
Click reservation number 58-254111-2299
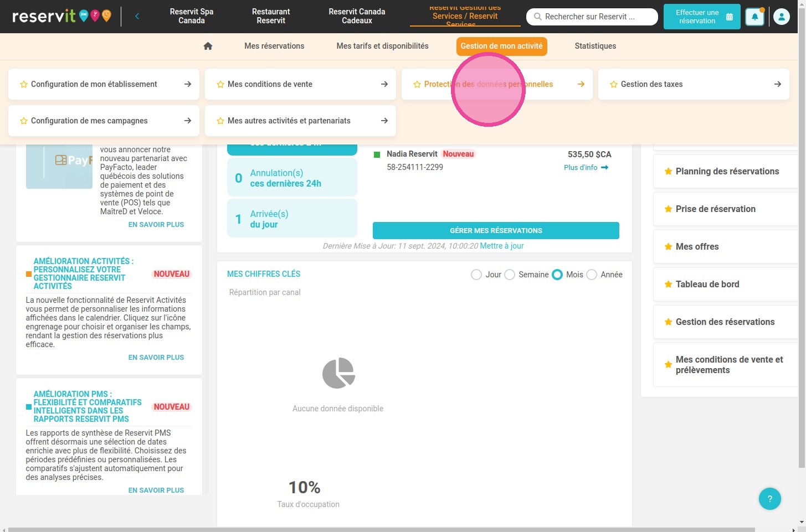point(415,167)
